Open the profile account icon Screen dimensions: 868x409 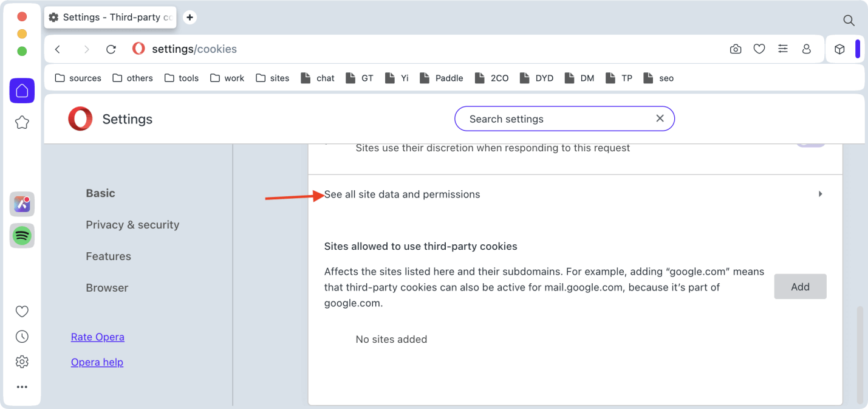807,49
